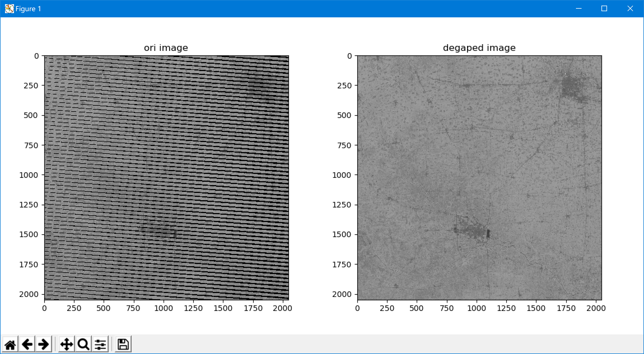Screen dimensions: 644x354
Task: Click the 'ori image' plot title
Action: pyautogui.click(x=166, y=48)
